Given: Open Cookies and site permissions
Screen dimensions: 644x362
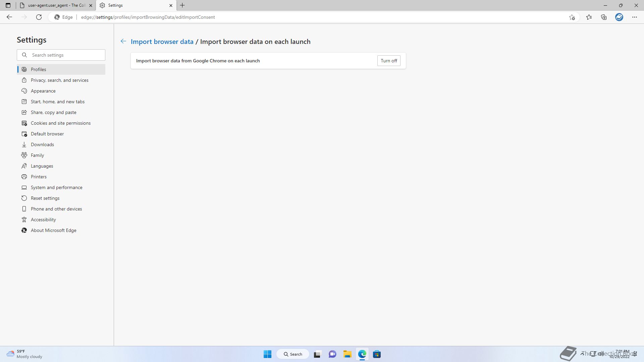Looking at the screenshot, I should click(61, 123).
